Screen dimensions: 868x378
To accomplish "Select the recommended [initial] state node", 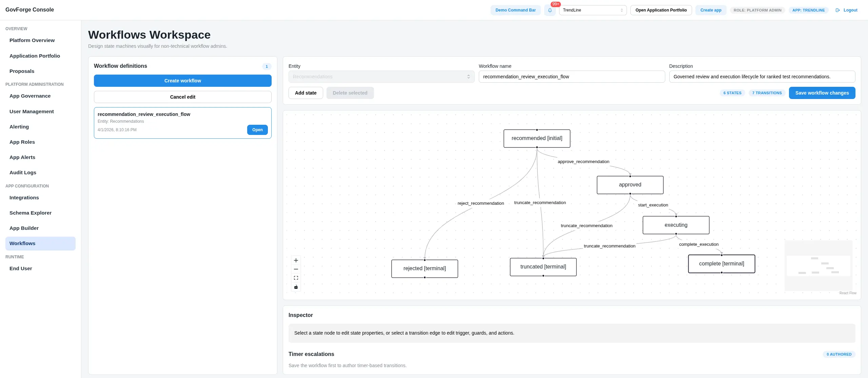I will pyautogui.click(x=537, y=138).
